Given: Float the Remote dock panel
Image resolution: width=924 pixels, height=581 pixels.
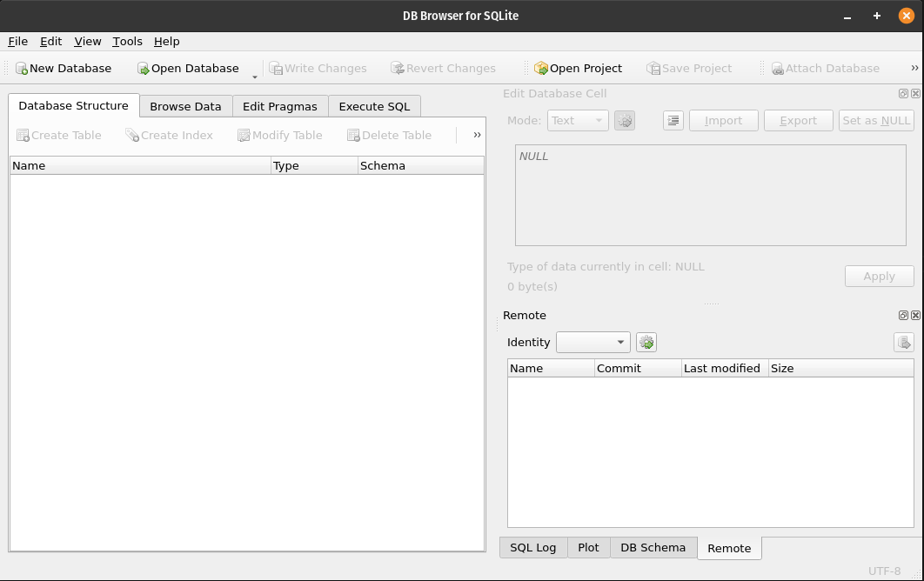Looking at the screenshot, I should (x=903, y=316).
